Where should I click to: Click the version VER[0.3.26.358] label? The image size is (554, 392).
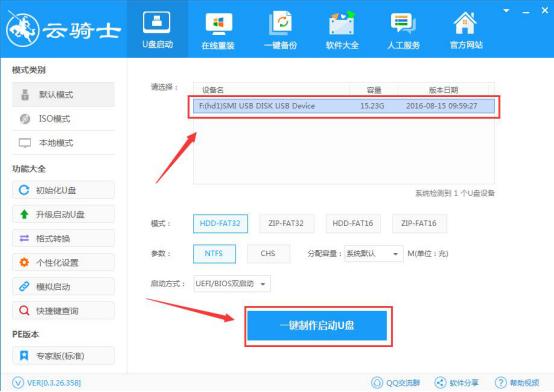click(x=54, y=383)
